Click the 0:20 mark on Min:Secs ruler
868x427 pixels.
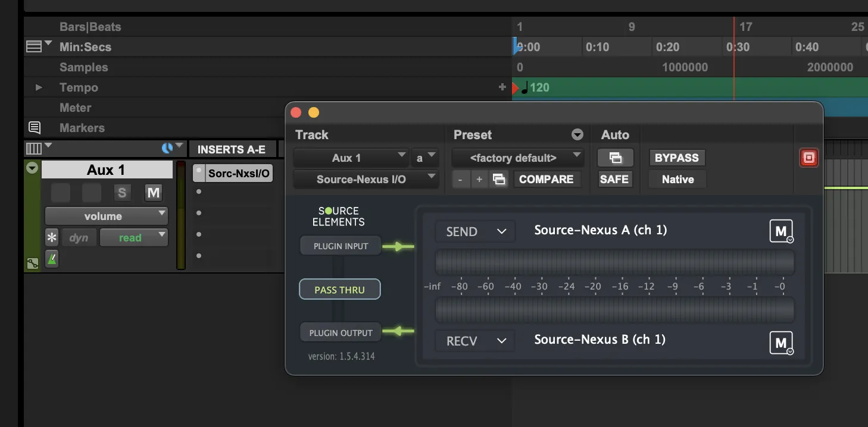[x=667, y=47]
